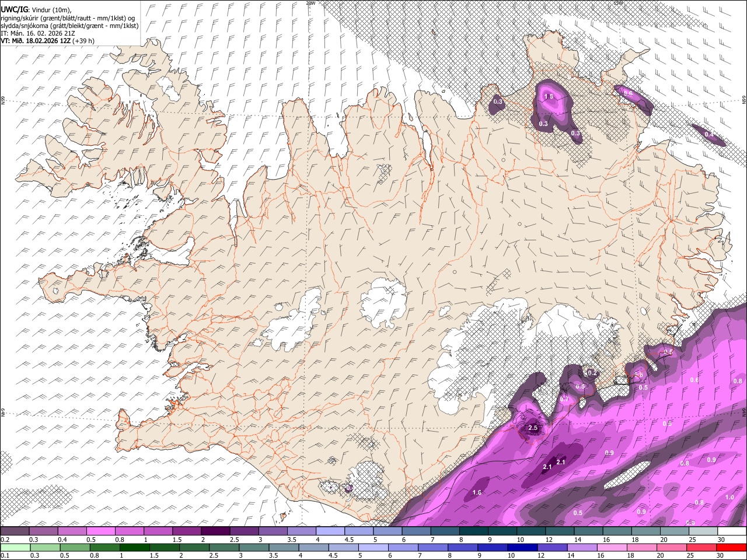The height and width of the screenshot is (560, 747).
Task: Click the '20W' longitude label
Action: pos(310,3)
